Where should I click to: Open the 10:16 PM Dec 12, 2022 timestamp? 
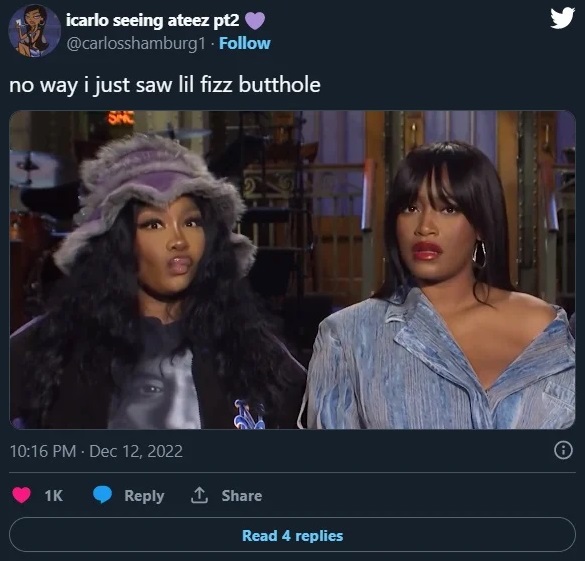click(x=96, y=451)
